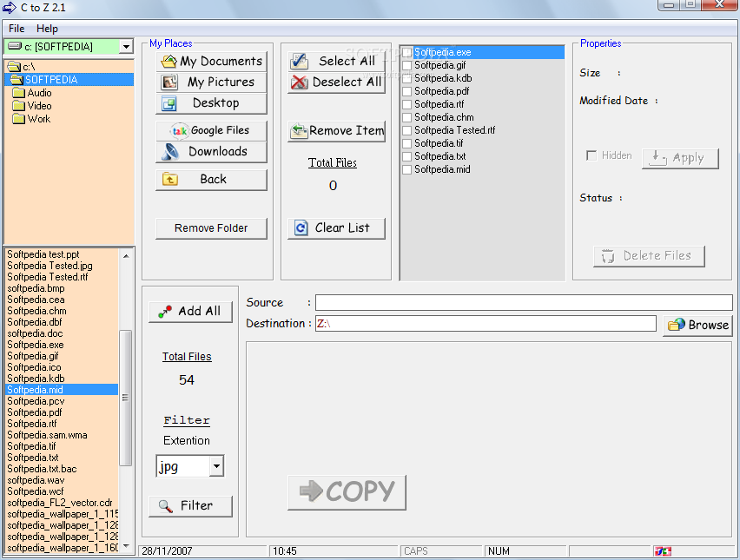Toggle the Hidden checkbox

591,155
